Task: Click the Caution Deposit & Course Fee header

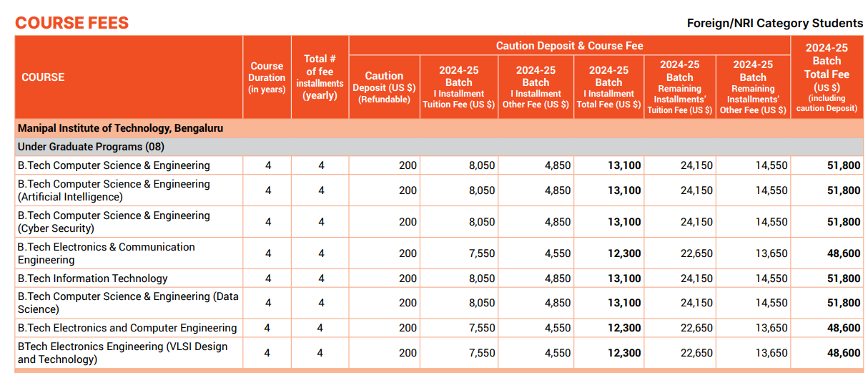Action: (x=569, y=46)
